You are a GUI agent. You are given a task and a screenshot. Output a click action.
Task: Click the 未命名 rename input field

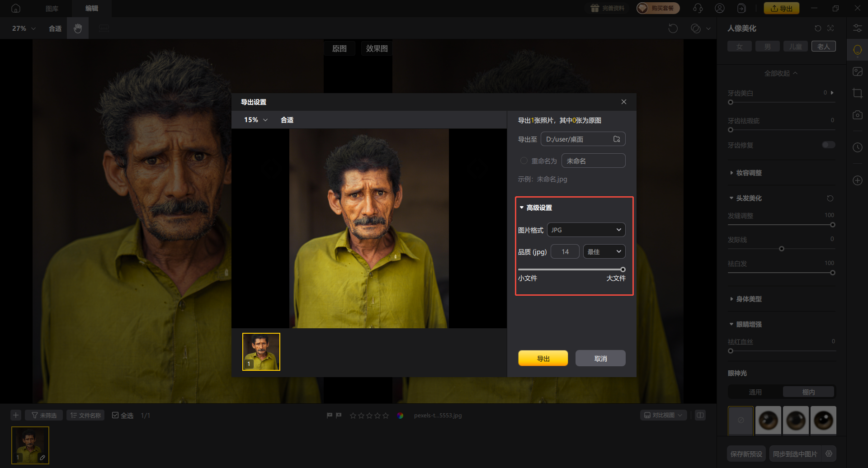(593, 161)
